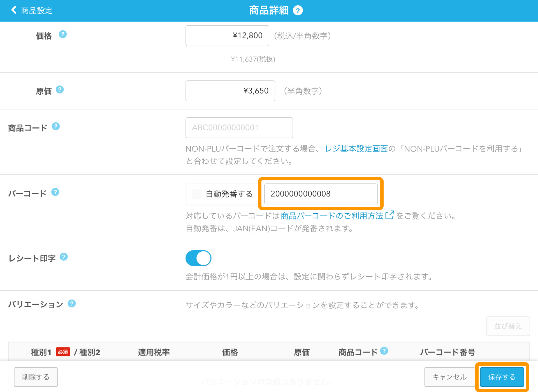Click the 並び替え button
The width and height of the screenshot is (538, 392).
click(508, 326)
